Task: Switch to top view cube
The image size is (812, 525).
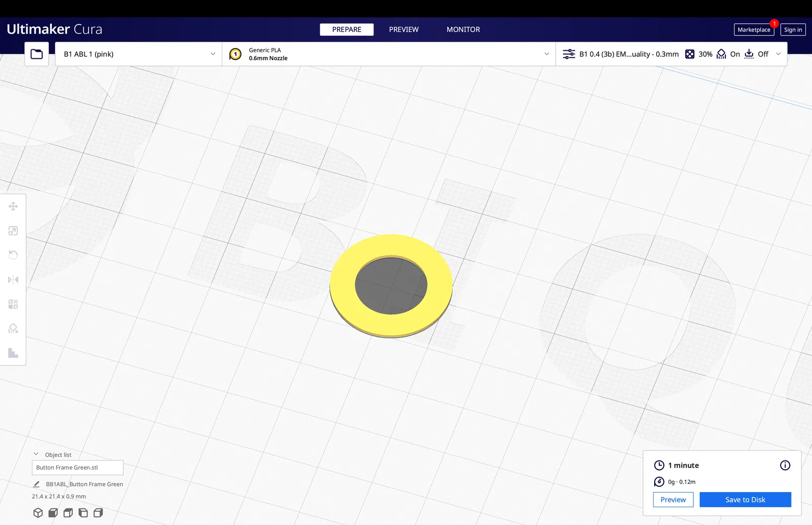Action: click(x=68, y=513)
